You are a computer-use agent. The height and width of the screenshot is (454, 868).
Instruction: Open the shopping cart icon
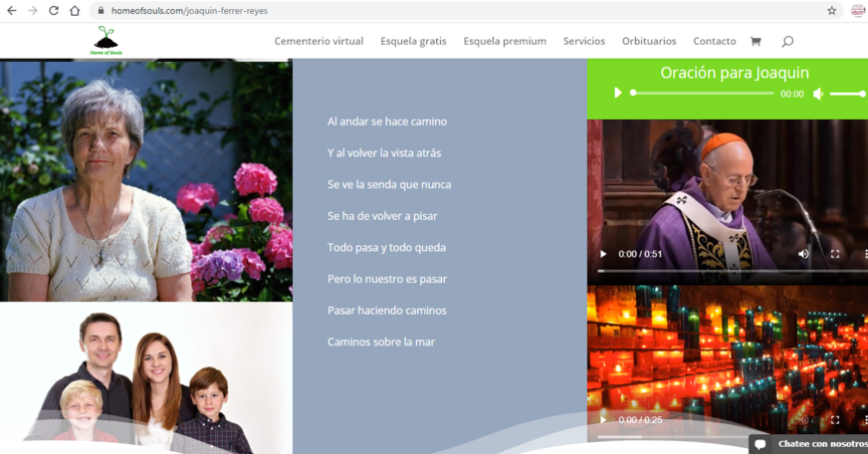coord(756,41)
